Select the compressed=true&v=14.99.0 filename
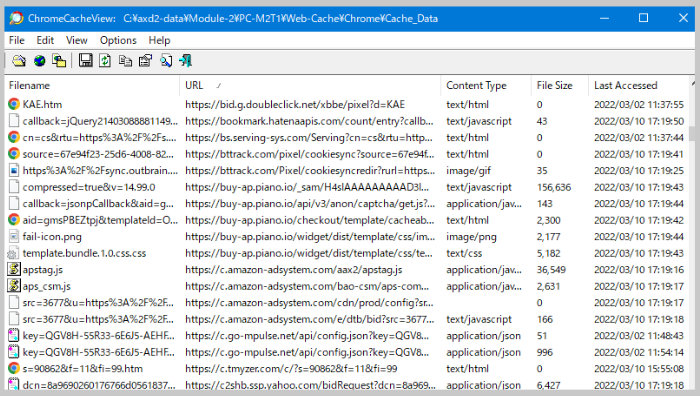The height and width of the screenshot is (396, 700). click(89, 187)
